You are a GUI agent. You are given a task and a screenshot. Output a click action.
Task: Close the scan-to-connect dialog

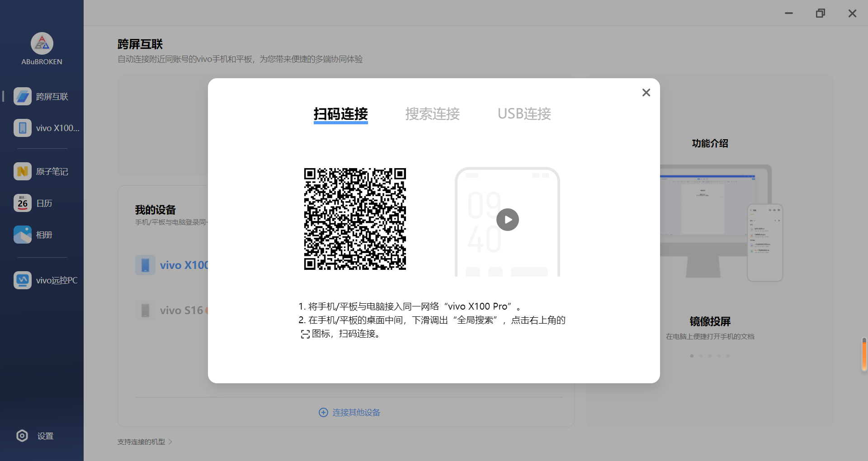click(x=646, y=93)
